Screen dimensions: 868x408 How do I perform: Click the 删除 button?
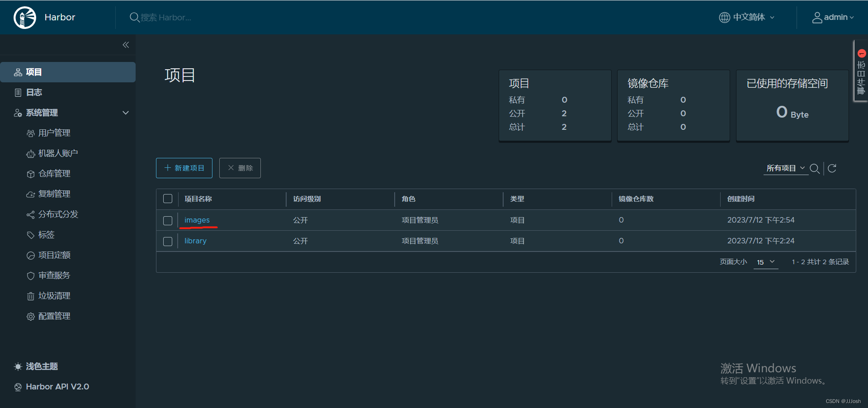tap(240, 168)
